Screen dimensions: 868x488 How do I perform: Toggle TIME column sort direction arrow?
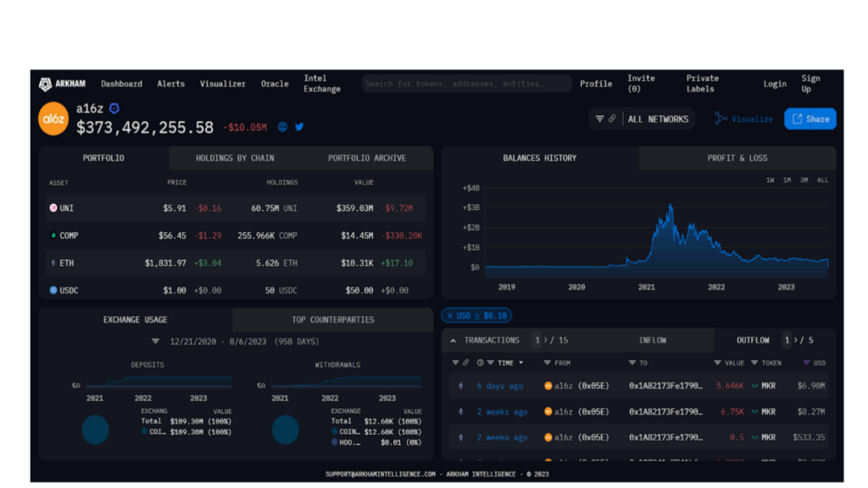pos(521,363)
